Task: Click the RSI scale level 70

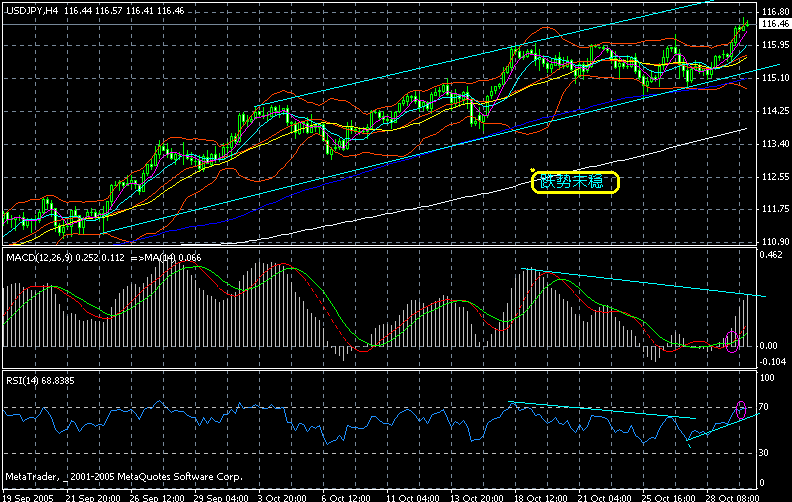Action: coord(763,407)
